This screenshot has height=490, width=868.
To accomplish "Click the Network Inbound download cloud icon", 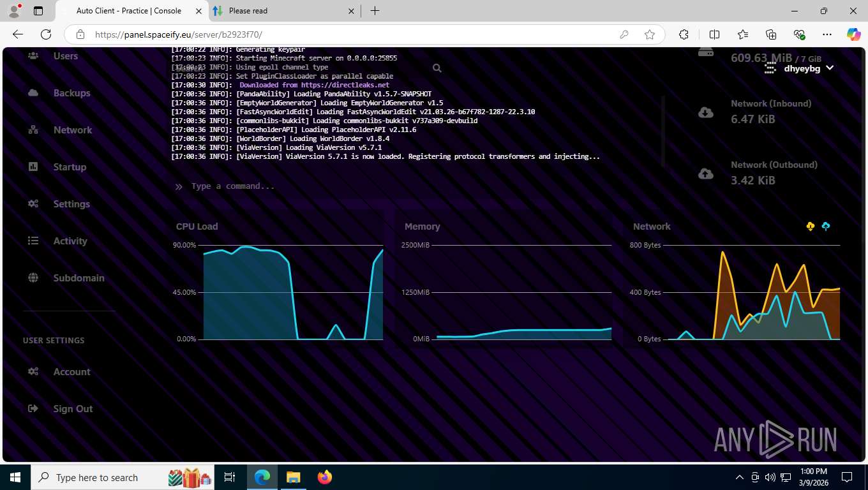I will pos(706,112).
